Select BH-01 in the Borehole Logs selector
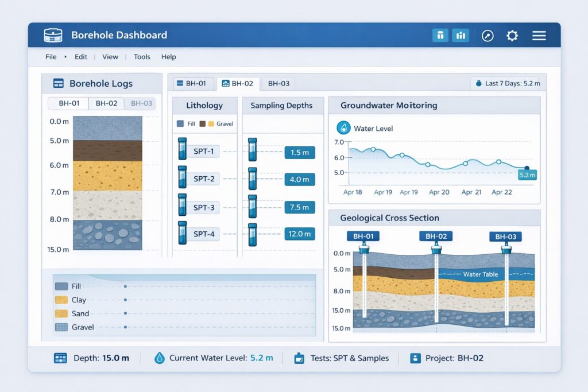The height and width of the screenshot is (392, 588). pos(69,103)
